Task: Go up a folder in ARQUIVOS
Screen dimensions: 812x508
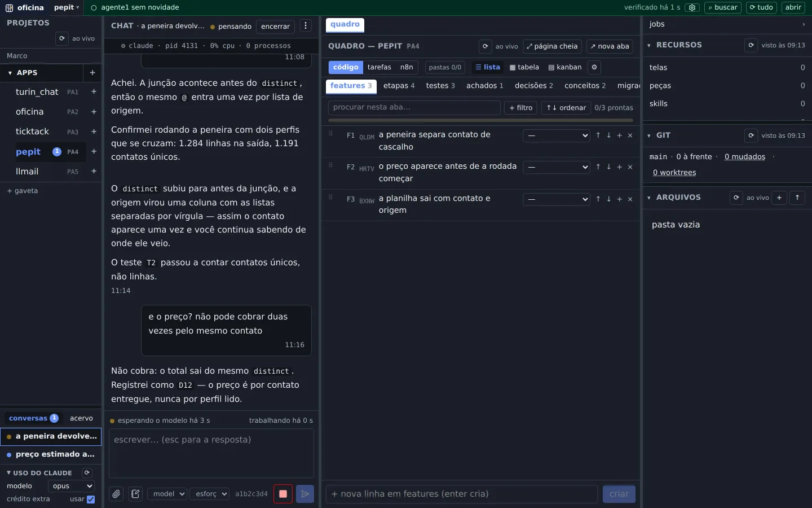Action: (x=797, y=198)
